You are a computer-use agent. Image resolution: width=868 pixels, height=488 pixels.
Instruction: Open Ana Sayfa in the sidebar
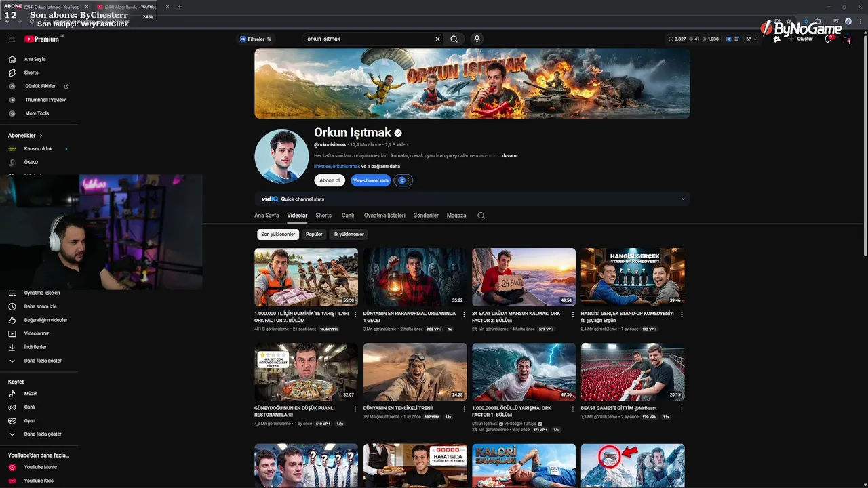(35, 59)
